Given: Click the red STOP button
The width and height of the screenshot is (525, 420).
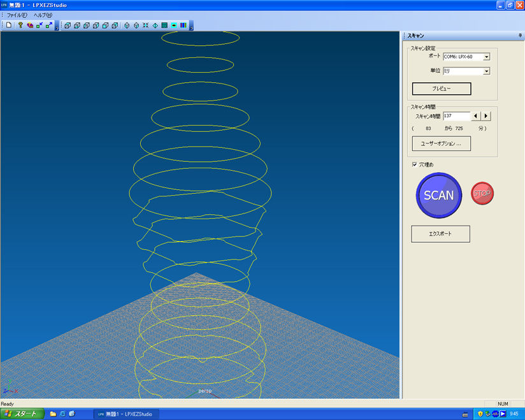Looking at the screenshot, I should coord(482,193).
